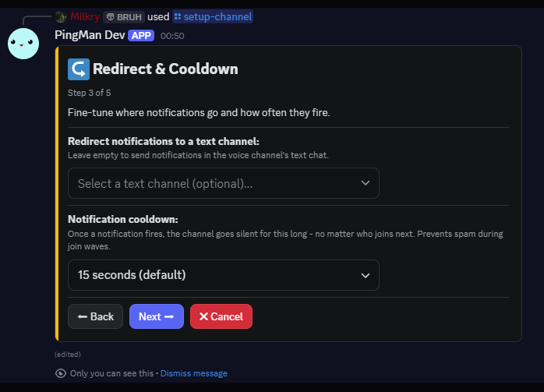Click the 'Leave empty to send notifications' hint

[x=198, y=155]
